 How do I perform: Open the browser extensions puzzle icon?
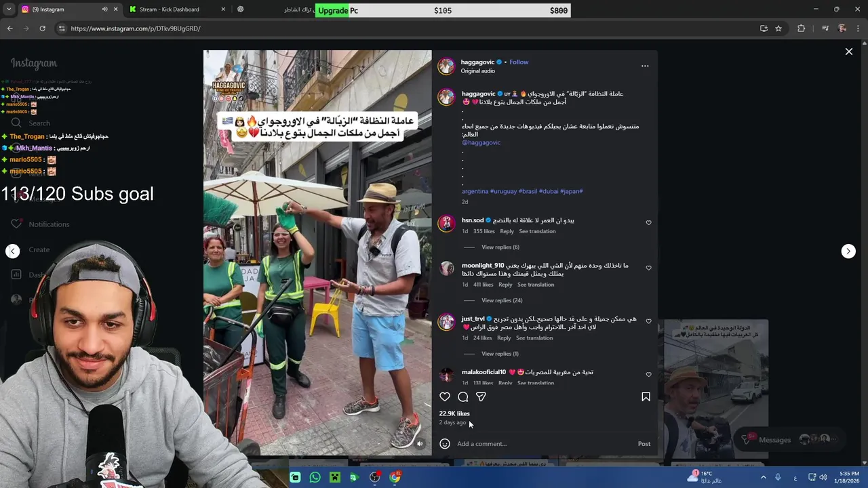pyautogui.click(x=801, y=28)
